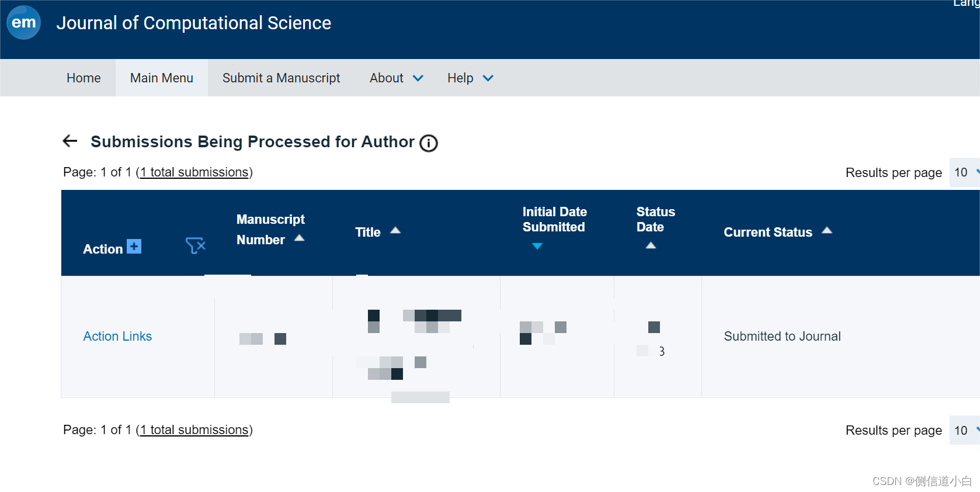Open bottom Results per page dropdown
The image size is (980, 492).
pyautogui.click(x=965, y=430)
